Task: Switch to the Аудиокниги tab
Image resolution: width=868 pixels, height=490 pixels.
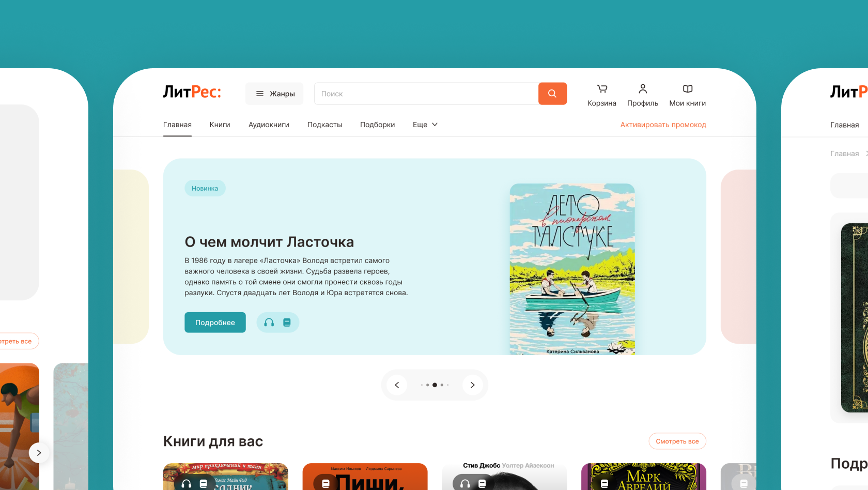Action: pos(269,125)
